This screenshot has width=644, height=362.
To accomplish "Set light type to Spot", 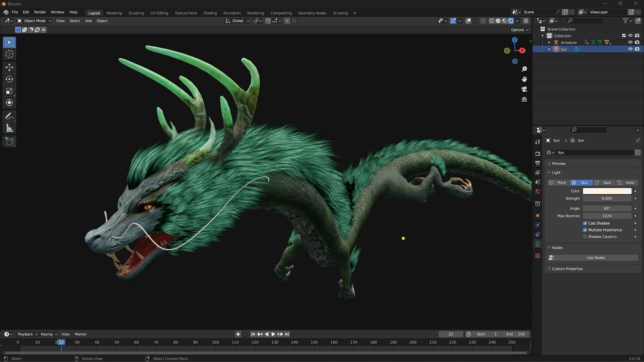I will 603,183.
